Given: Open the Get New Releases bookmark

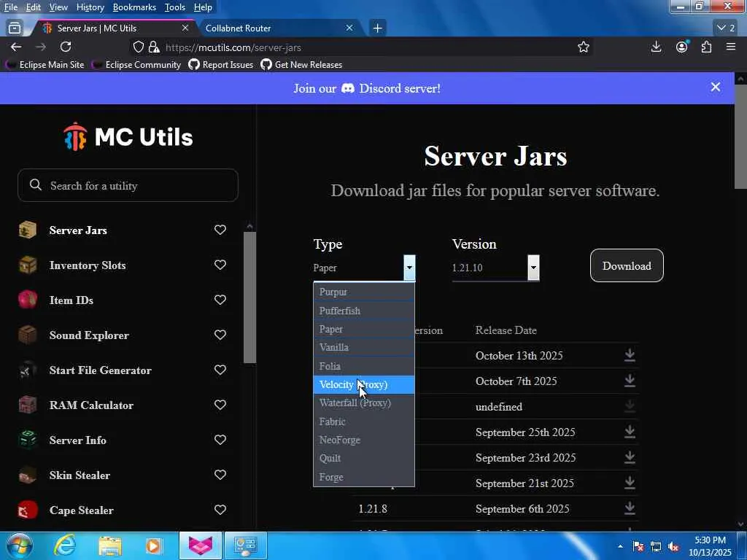Looking at the screenshot, I should click(301, 64).
